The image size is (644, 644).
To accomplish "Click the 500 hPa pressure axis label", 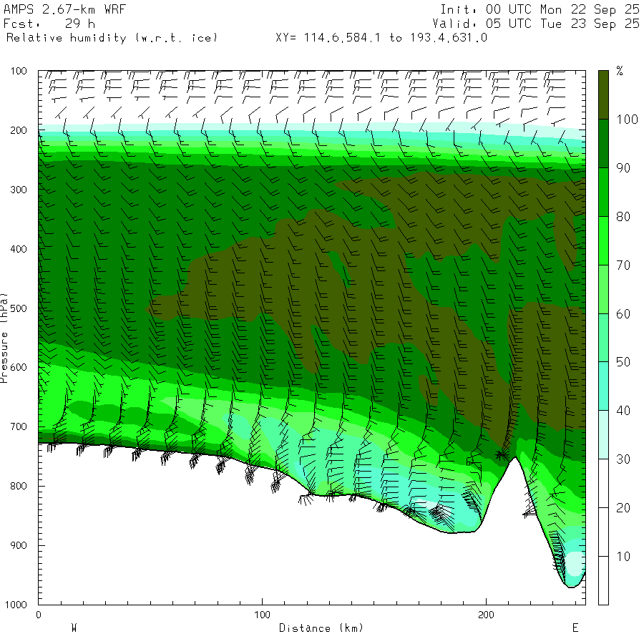I will tap(19, 308).
